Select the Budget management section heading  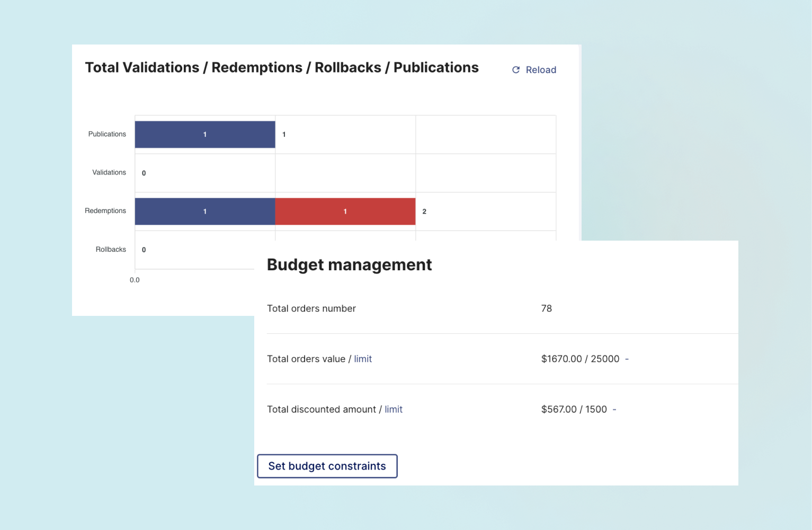pos(349,264)
